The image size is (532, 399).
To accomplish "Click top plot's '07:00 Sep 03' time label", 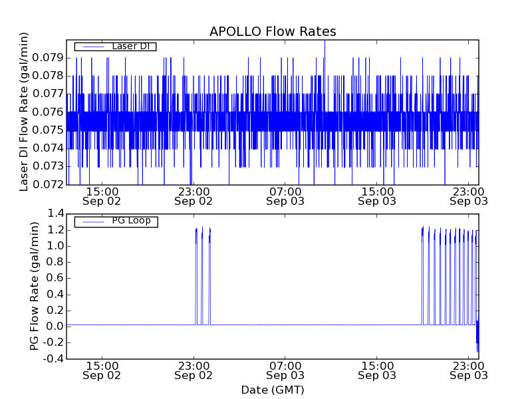I will [x=285, y=196].
